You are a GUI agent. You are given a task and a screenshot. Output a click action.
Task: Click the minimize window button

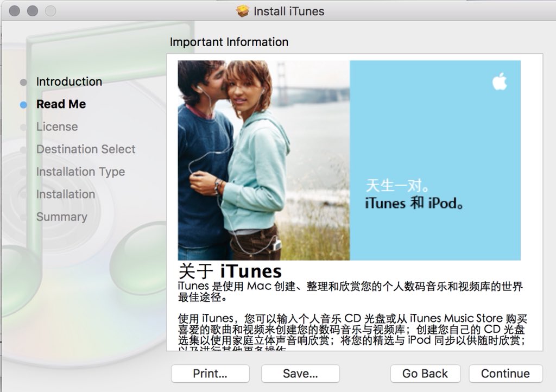click(32, 11)
